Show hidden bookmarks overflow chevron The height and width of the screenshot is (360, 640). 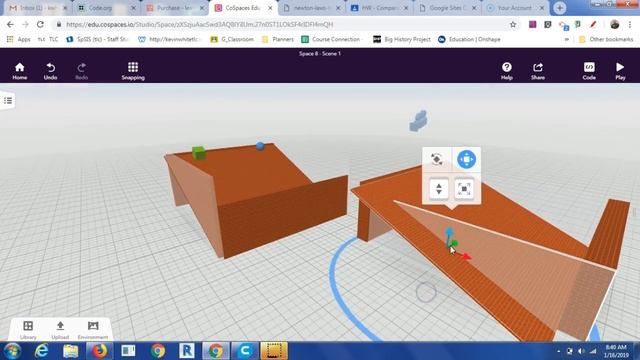pos(567,39)
